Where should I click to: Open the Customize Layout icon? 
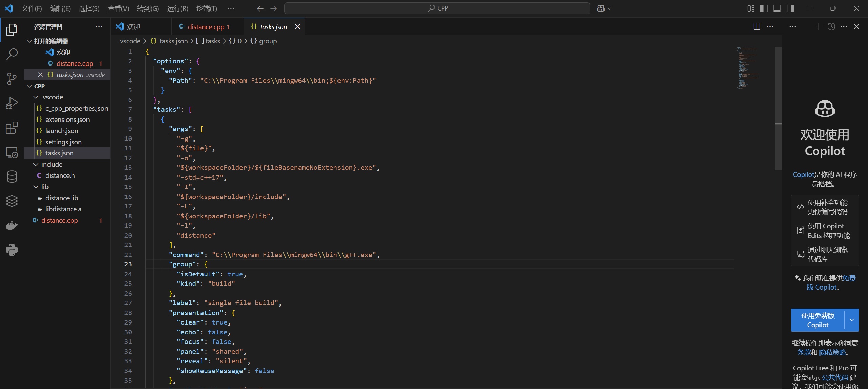pyautogui.click(x=751, y=8)
